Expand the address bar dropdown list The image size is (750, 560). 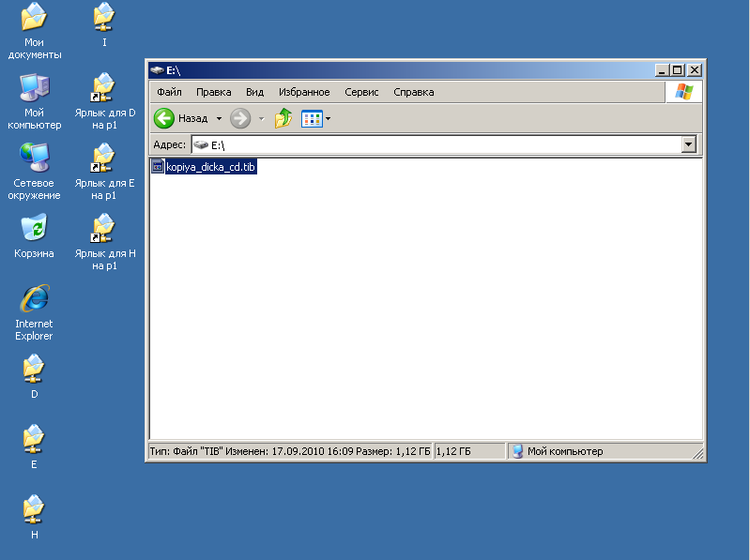click(689, 144)
